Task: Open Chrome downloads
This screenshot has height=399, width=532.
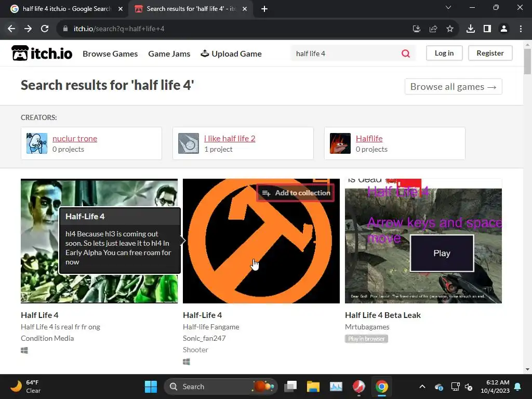Action: 470,29
